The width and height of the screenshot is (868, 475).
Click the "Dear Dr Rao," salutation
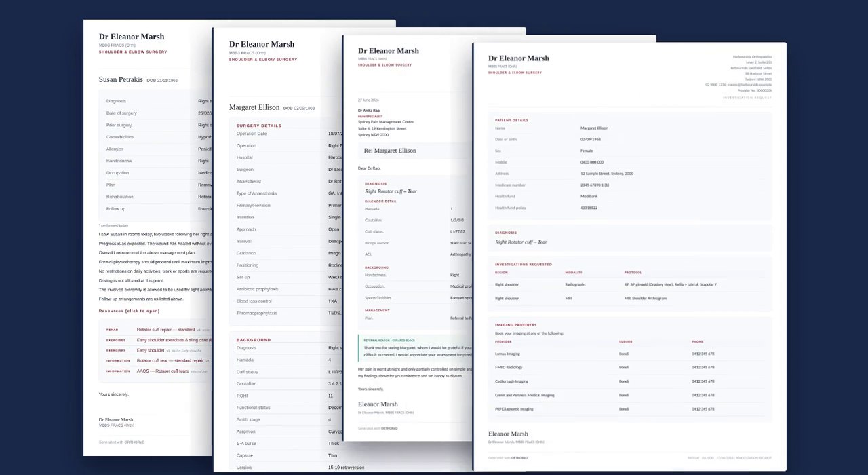370,168
